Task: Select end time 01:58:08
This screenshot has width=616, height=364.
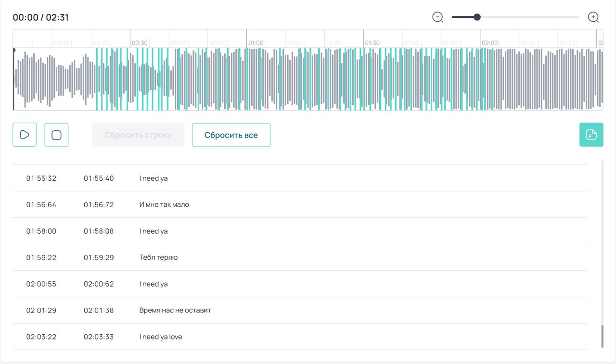Action: point(99,231)
